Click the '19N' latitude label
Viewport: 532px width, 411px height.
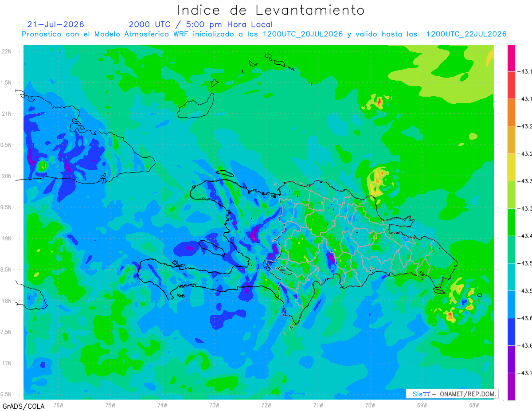click(8, 239)
